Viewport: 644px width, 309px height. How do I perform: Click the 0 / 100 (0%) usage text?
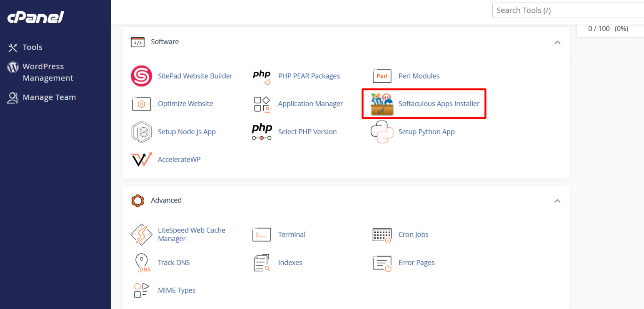[608, 28]
